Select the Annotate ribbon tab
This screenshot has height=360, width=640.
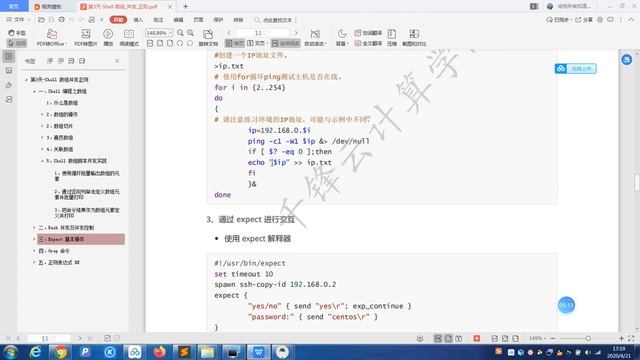(x=158, y=20)
